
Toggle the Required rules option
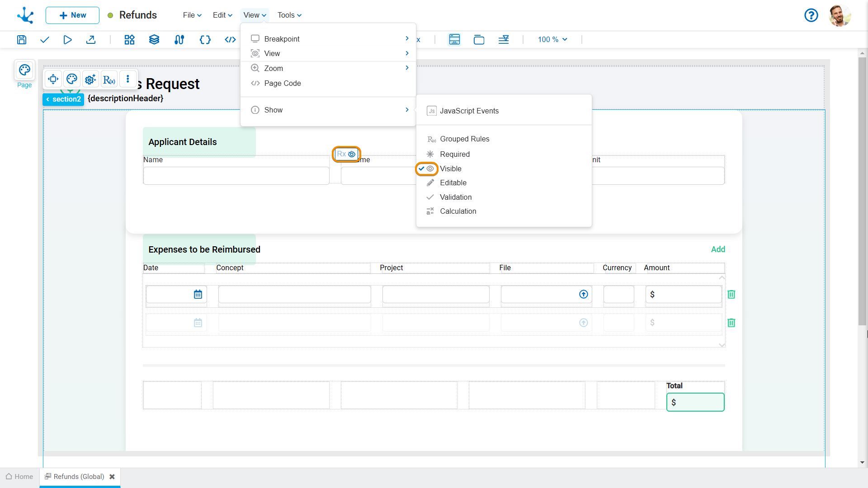click(454, 154)
